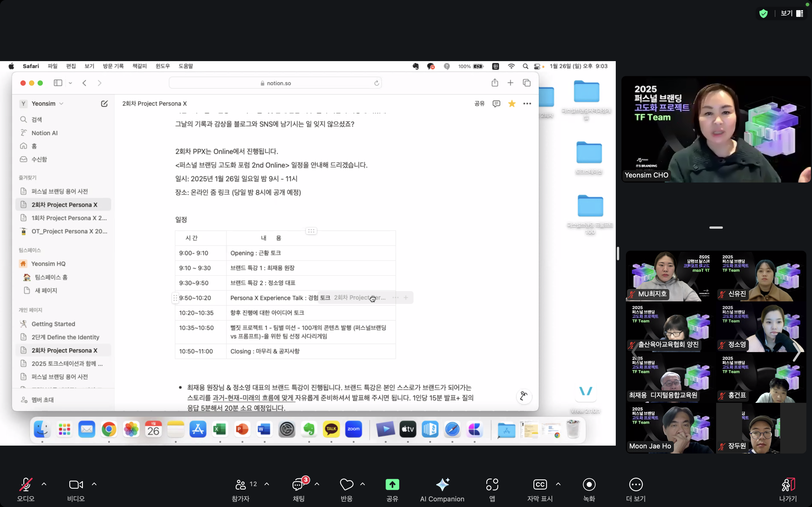Click the green share screen (공유) icon

(x=392, y=484)
